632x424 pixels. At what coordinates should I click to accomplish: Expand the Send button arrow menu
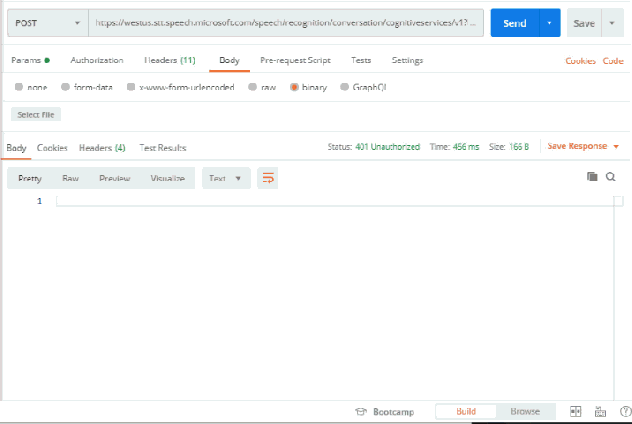click(548, 23)
